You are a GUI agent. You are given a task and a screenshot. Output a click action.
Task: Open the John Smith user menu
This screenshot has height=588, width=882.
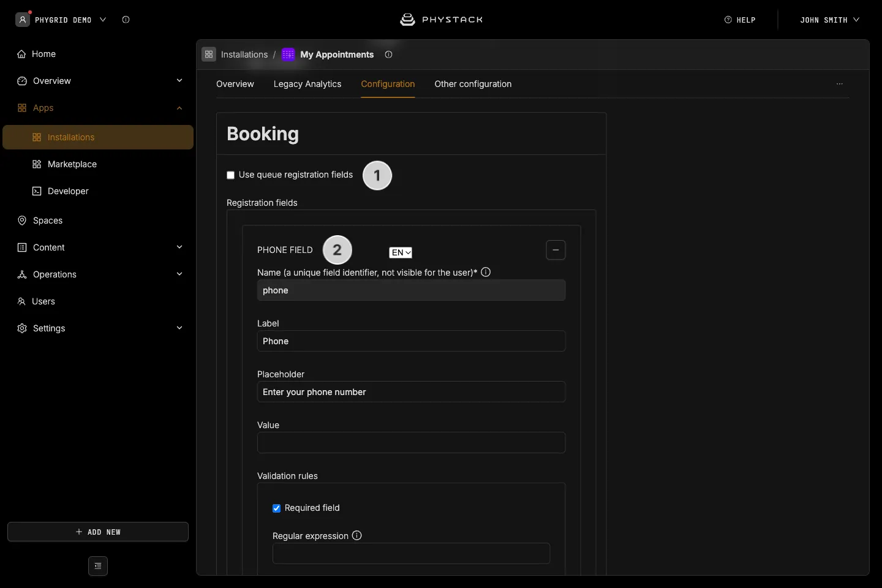point(830,20)
